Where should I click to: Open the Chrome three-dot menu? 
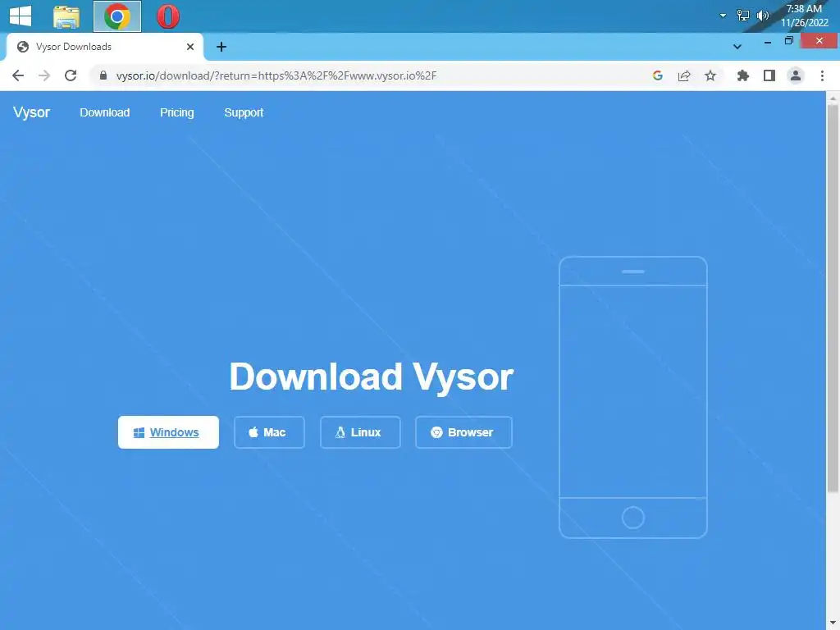coord(822,75)
